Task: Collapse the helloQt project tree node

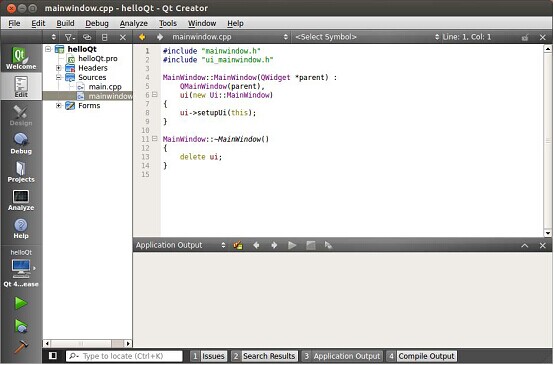Action: 48,49
